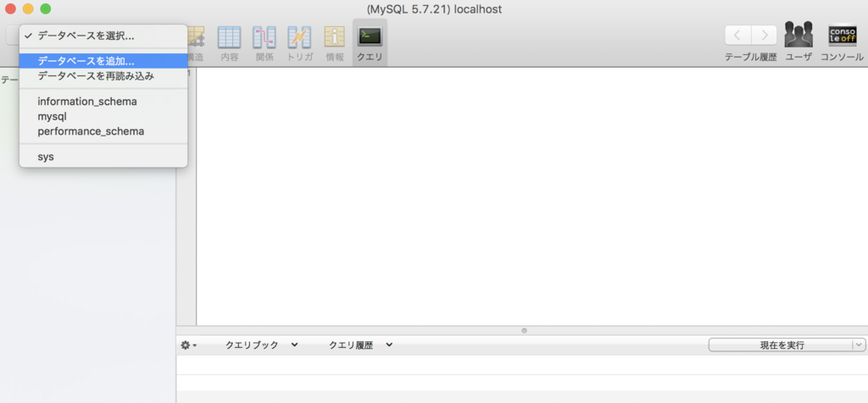Select データベースを選択... menu entry
868x403 pixels.
click(103, 36)
